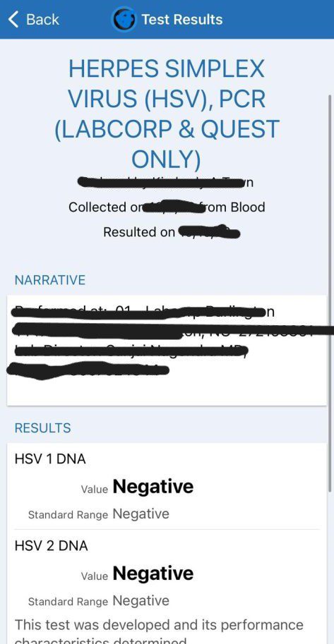Tap the HSV 1 Standard Range Negative text
Viewport: 334px width, 644px height.
[141, 514]
